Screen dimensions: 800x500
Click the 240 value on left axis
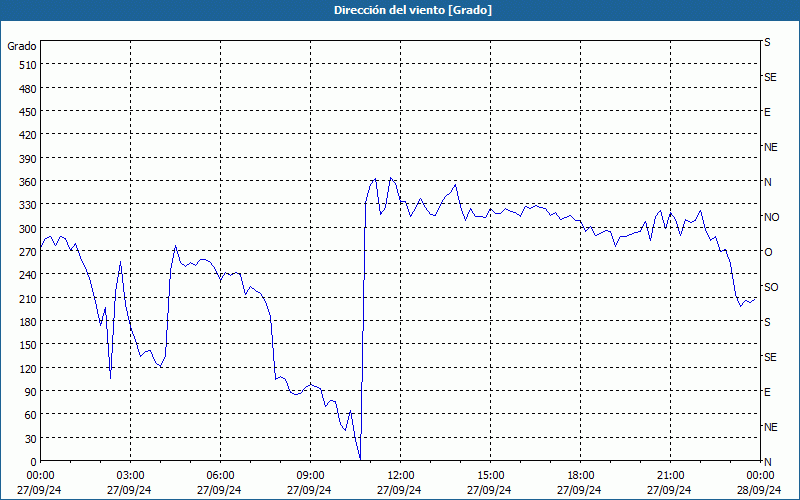pos(28,275)
